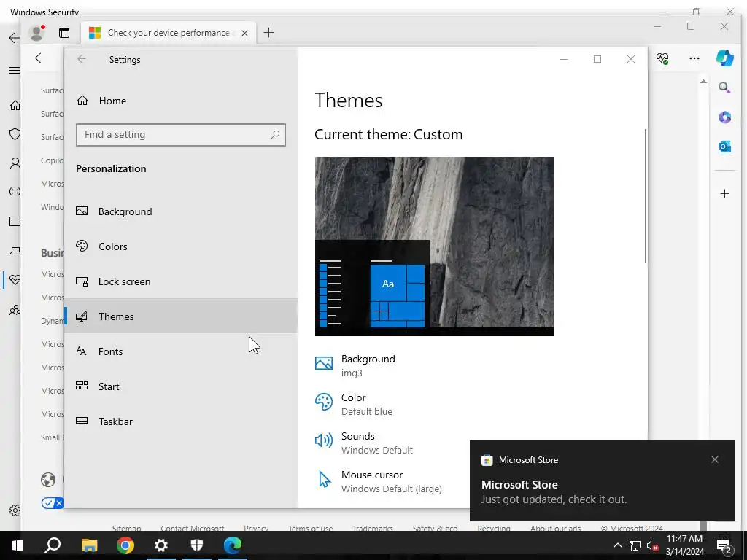747x560 pixels.
Task: Open Virus & threat protection shield icon
Action: coord(15,134)
